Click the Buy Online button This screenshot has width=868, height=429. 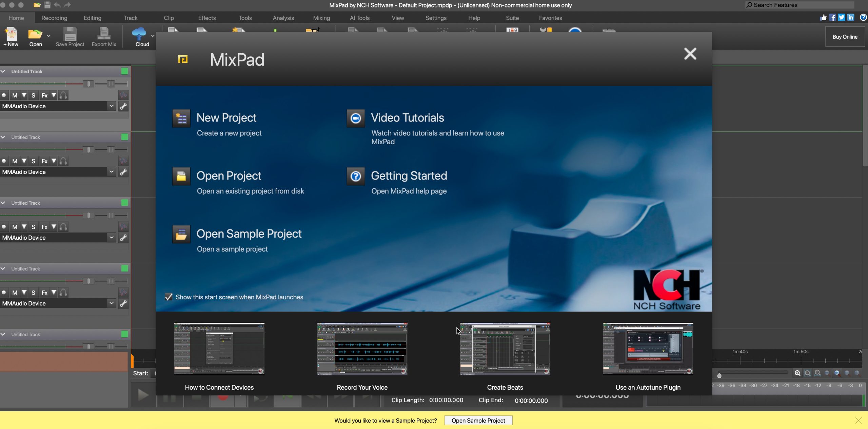[845, 37]
